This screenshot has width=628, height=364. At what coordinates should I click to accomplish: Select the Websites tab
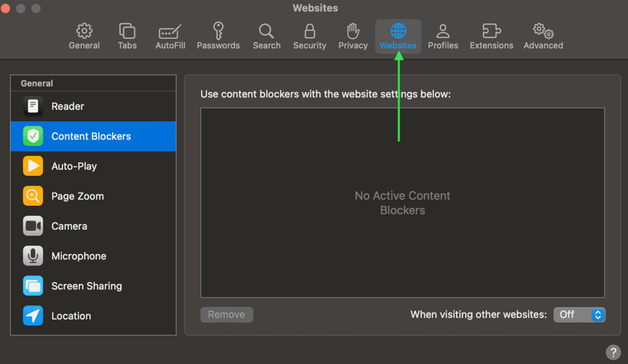coord(398,37)
